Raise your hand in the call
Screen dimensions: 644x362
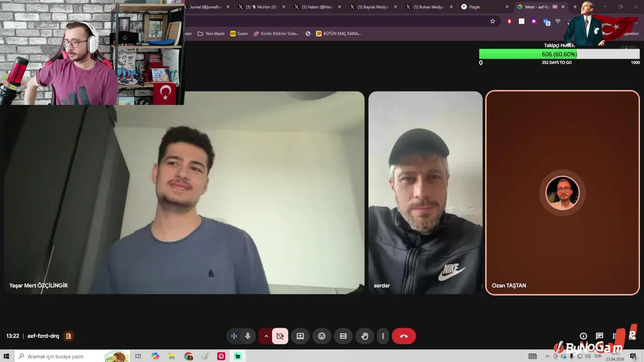pos(365,336)
